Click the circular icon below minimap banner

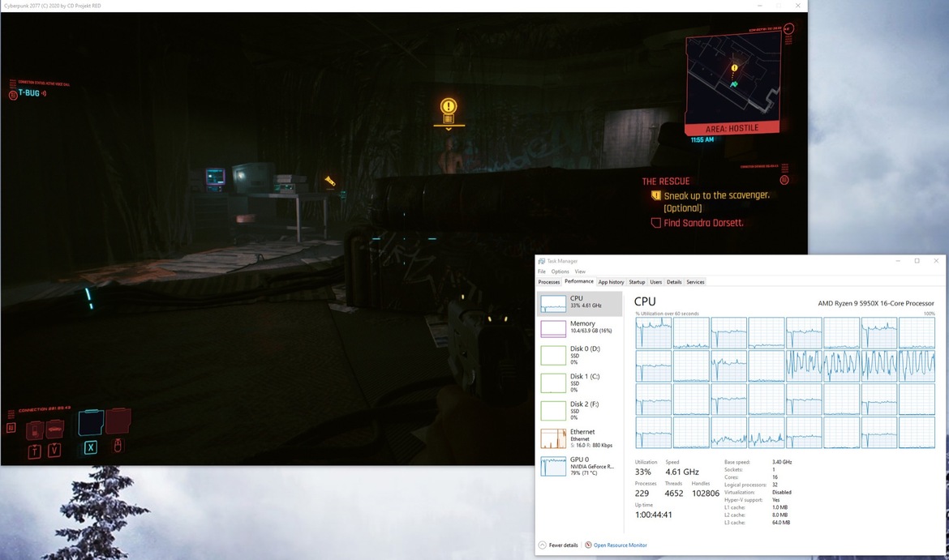[784, 180]
